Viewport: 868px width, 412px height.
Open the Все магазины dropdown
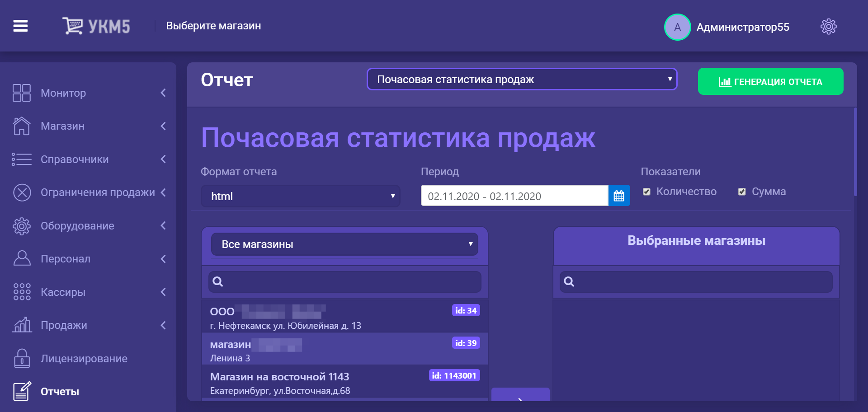344,244
